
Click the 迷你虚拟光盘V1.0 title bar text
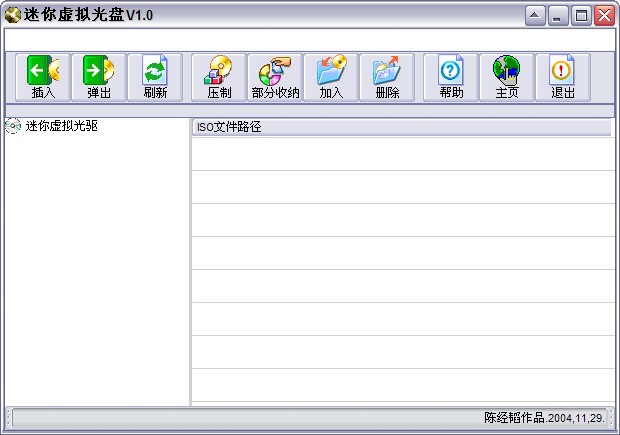88,16
